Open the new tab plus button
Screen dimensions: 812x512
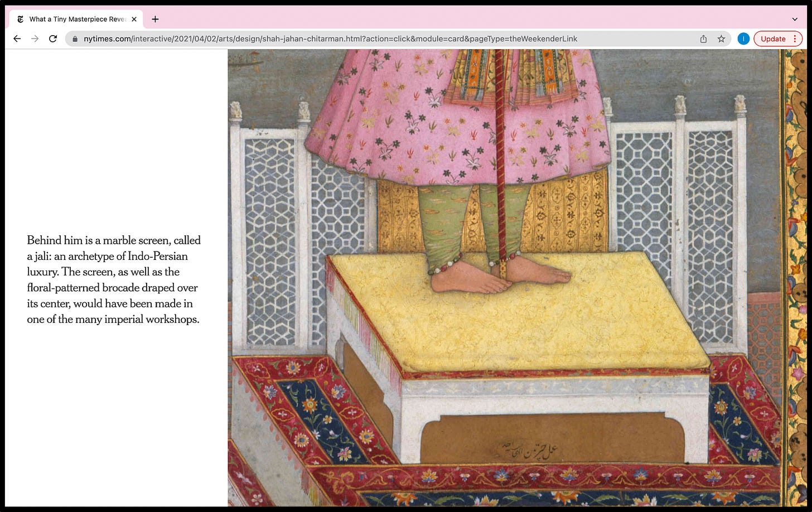155,19
